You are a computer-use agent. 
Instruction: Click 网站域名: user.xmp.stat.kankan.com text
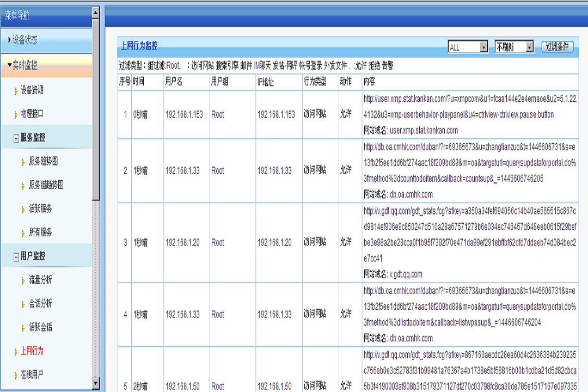[411, 131]
